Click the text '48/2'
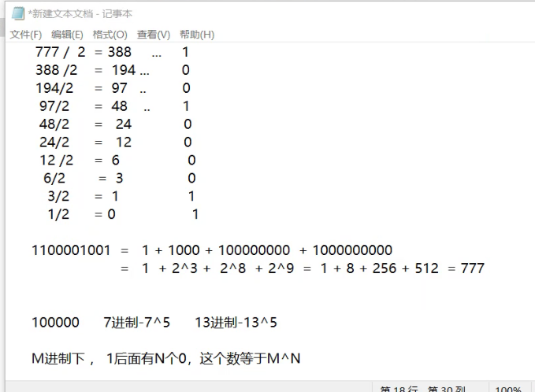 [54, 124]
